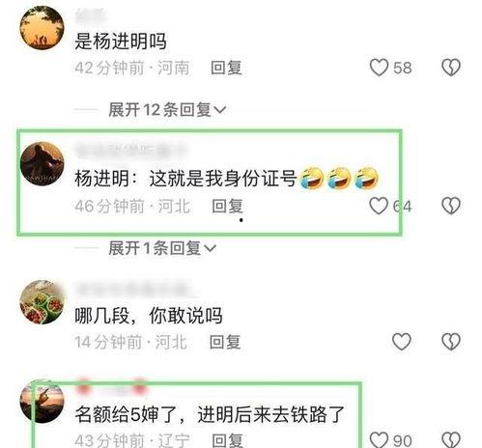Dislike the '是杨进明吗' comment
This screenshot has height=448, width=482.
tap(451, 68)
